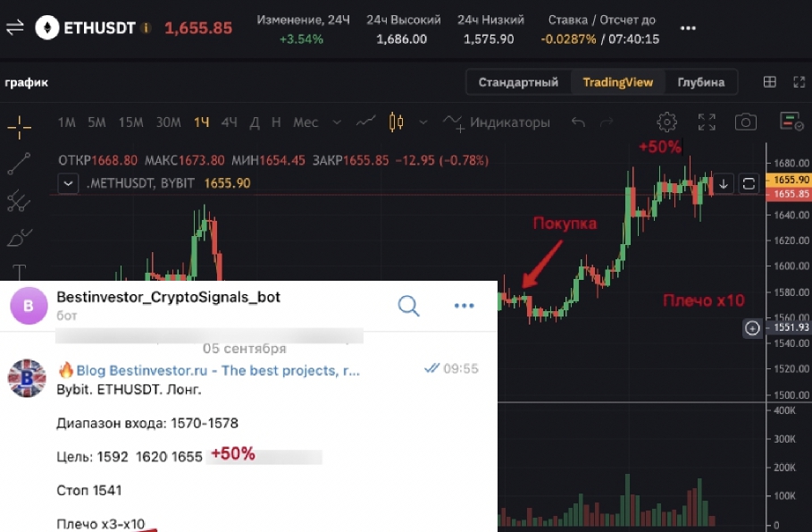Click the 1551.93 price scale plus marker
The image size is (812, 532).
(752, 328)
